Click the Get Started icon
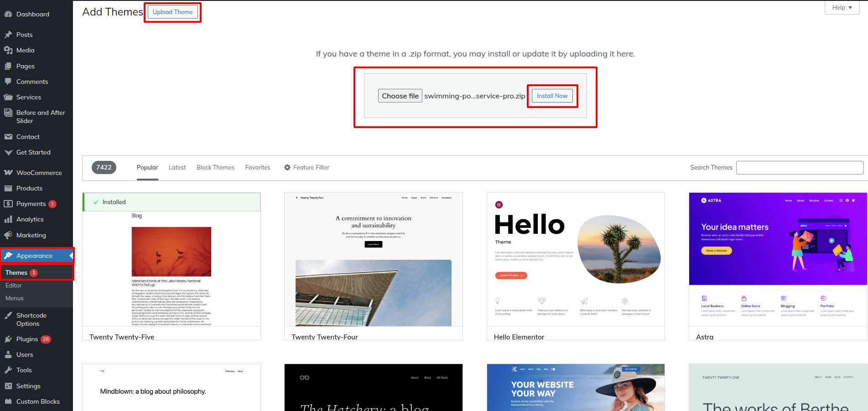The height and width of the screenshot is (411, 868). click(8, 152)
